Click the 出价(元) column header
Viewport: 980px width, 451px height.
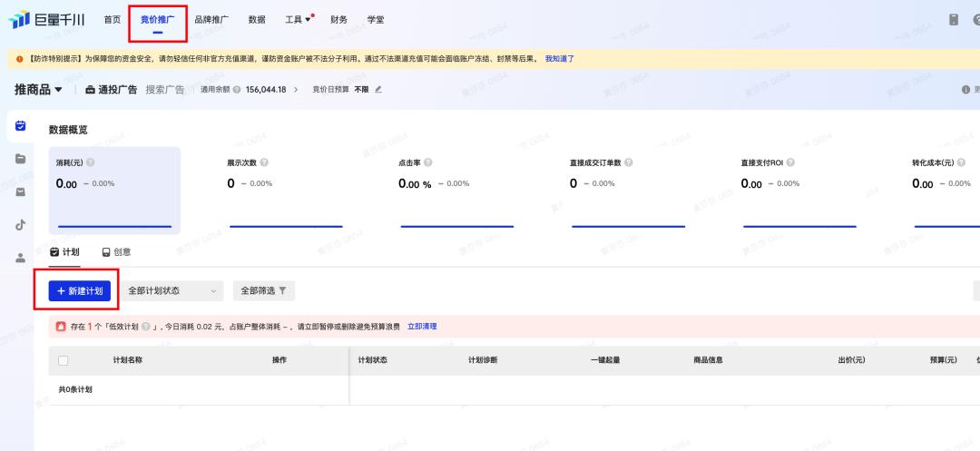[x=851, y=360]
